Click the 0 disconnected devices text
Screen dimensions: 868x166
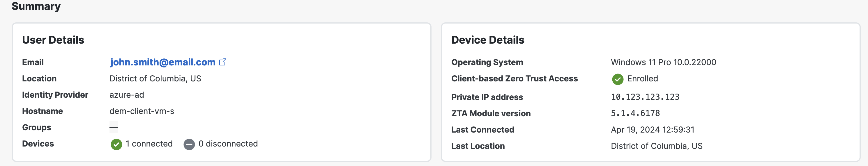pos(228,144)
